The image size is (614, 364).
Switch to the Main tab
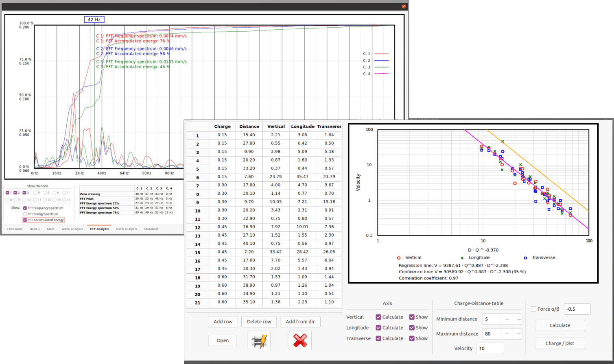[x=50, y=229]
